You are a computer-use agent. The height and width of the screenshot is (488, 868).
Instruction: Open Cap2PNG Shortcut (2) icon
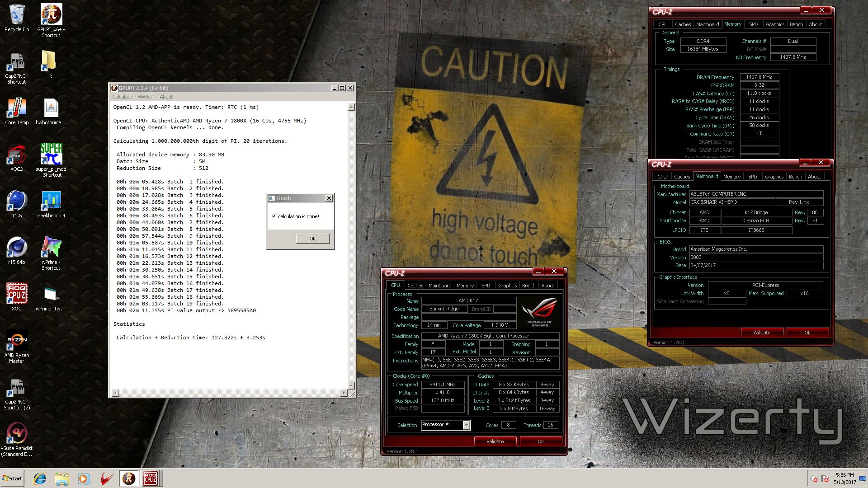click(x=17, y=394)
